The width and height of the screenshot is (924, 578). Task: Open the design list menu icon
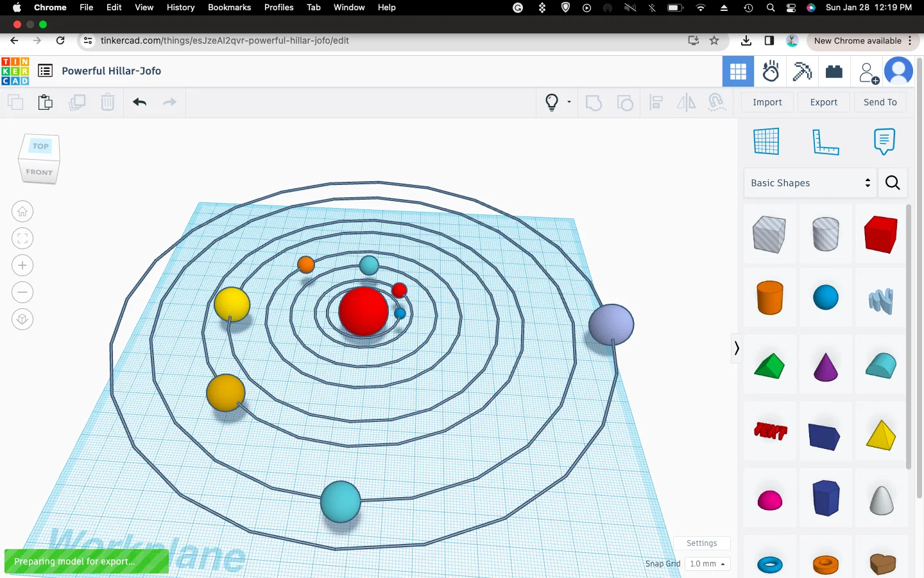pyautogui.click(x=45, y=71)
